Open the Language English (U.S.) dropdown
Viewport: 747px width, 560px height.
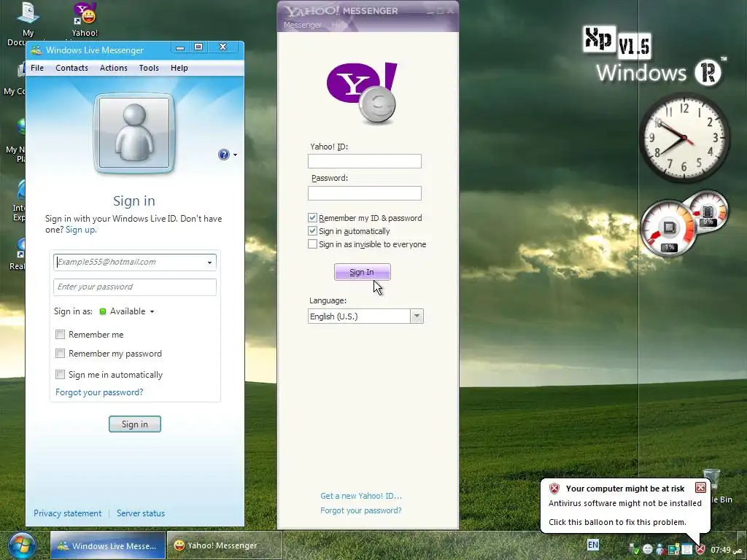click(365, 316)
